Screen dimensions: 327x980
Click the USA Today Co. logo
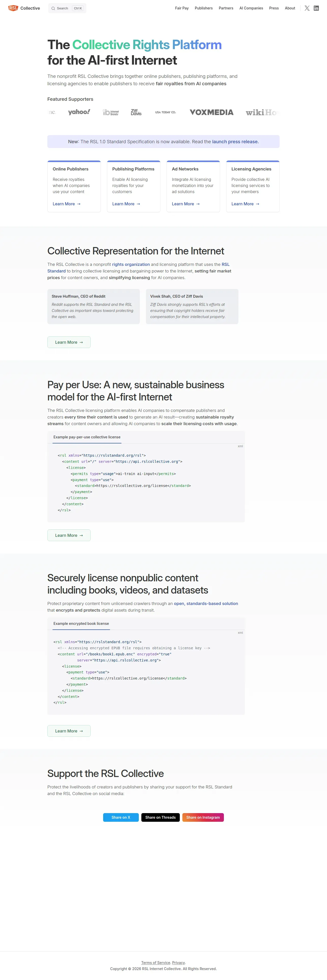click(x=165, y=112)
